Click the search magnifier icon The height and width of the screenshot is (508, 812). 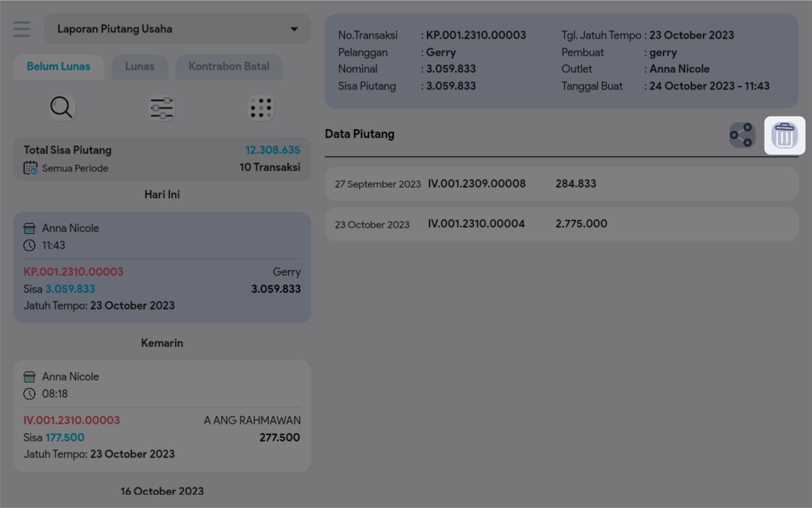pos(62,108)
